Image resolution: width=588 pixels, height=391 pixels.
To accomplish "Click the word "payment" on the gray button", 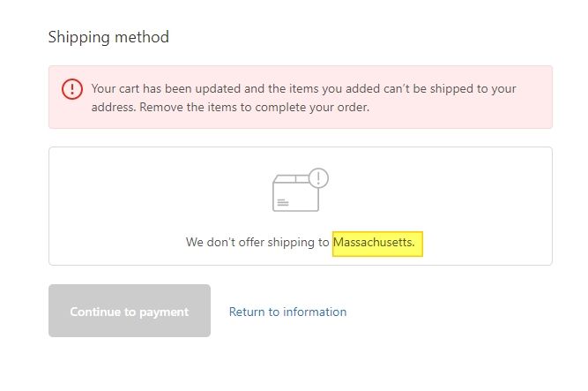I will click(x=162, y=312).
